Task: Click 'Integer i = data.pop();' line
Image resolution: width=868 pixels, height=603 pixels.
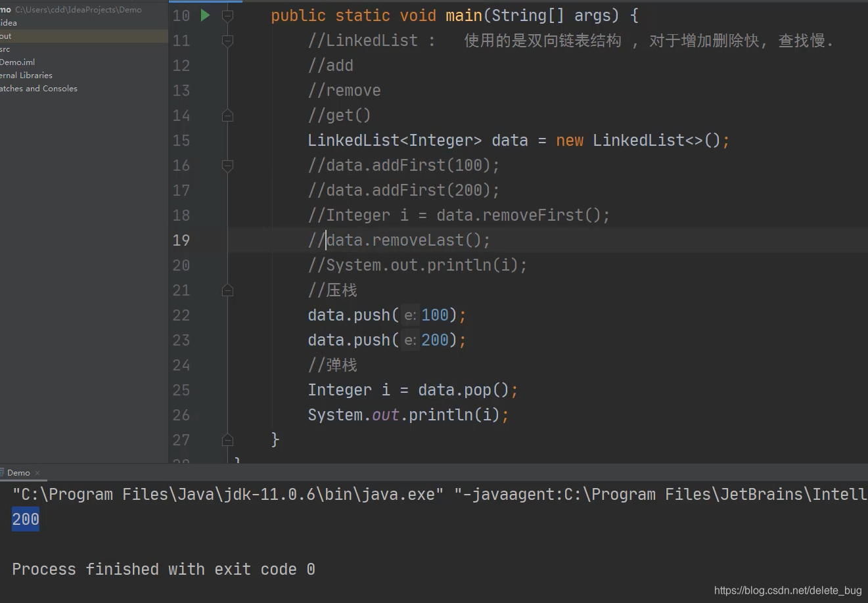Action: point(413,390)
